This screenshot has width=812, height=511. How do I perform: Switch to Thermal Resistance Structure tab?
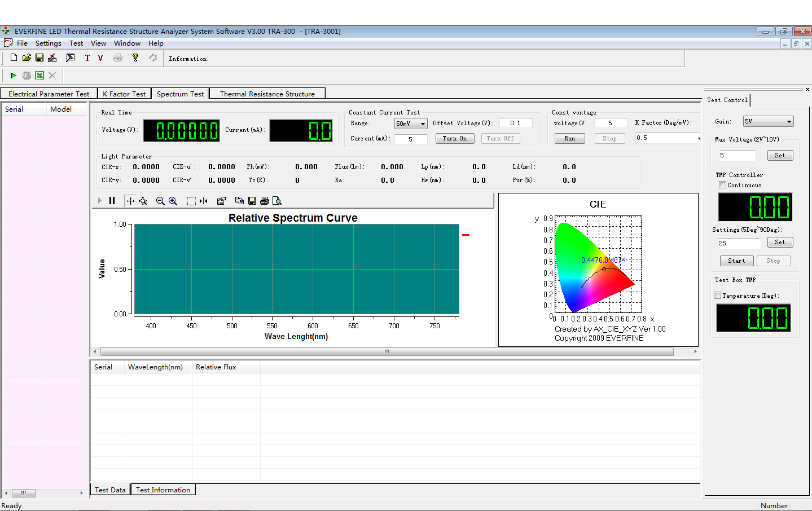click(x=267, y=94)
